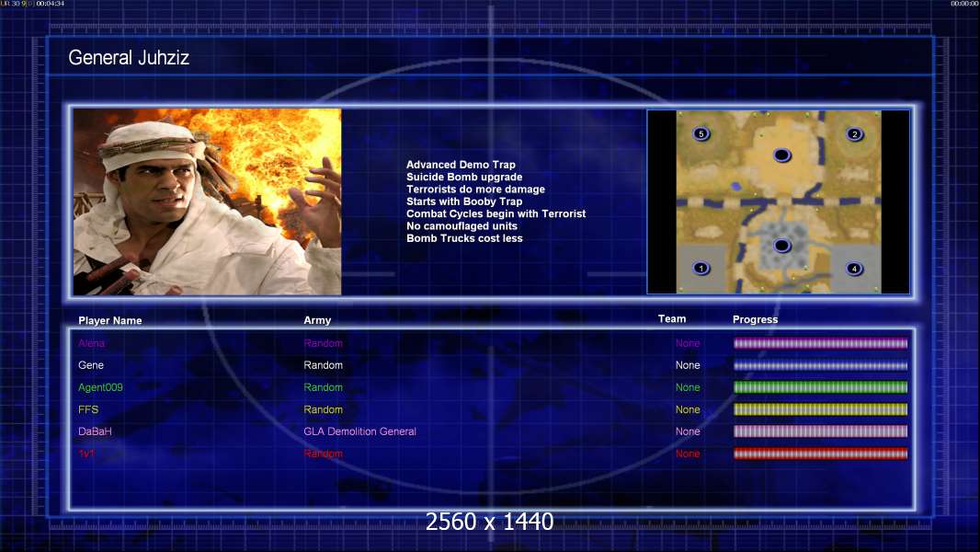Click DaBaH's pink progress bar
This screenshot has height=552, width=980.
820,431
